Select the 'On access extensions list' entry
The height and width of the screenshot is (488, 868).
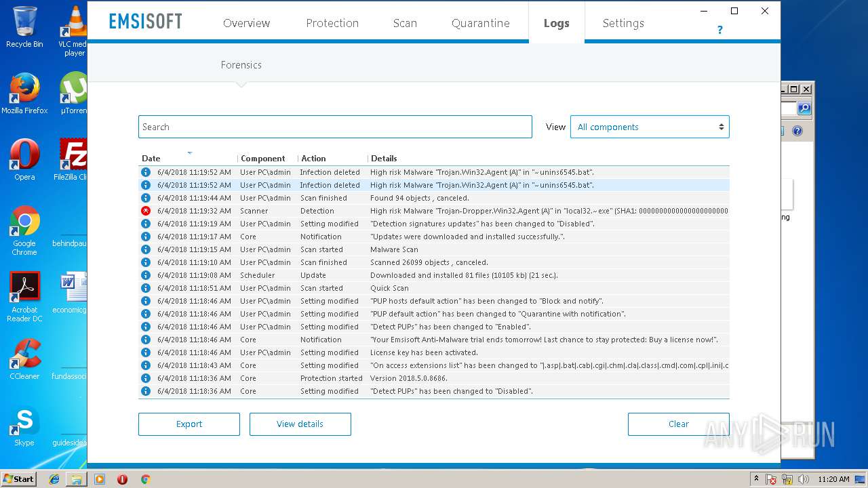pyautogui.click(x=434, y=365)
